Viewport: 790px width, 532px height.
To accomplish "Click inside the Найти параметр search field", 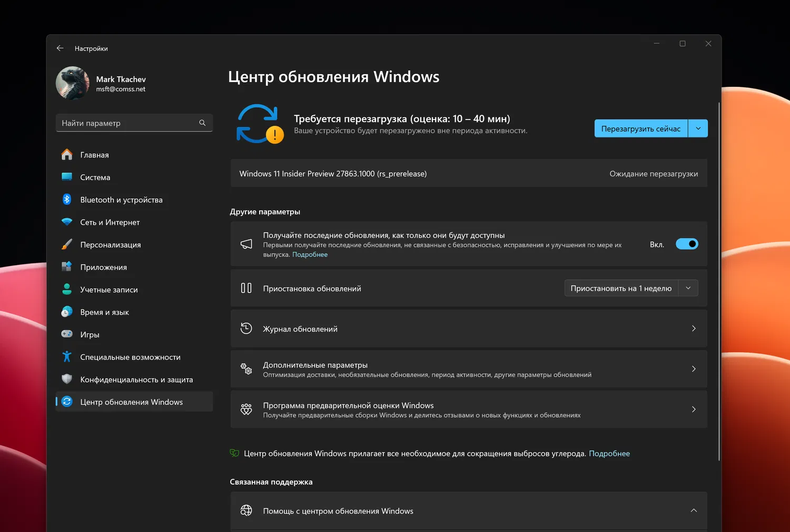I will click(x=126, y=123).
